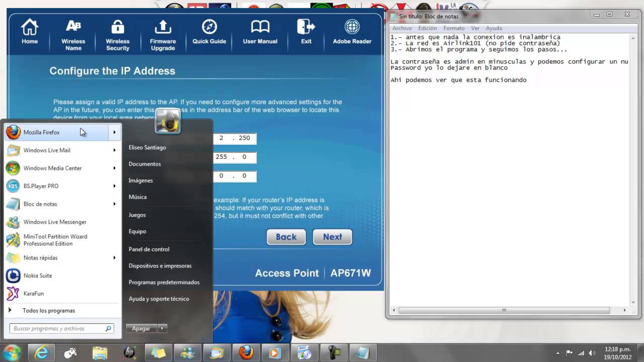The height and width of the screenshot is (362, 644).
Task: Show hidden tray icons arrow
Action: click(558, 353)
